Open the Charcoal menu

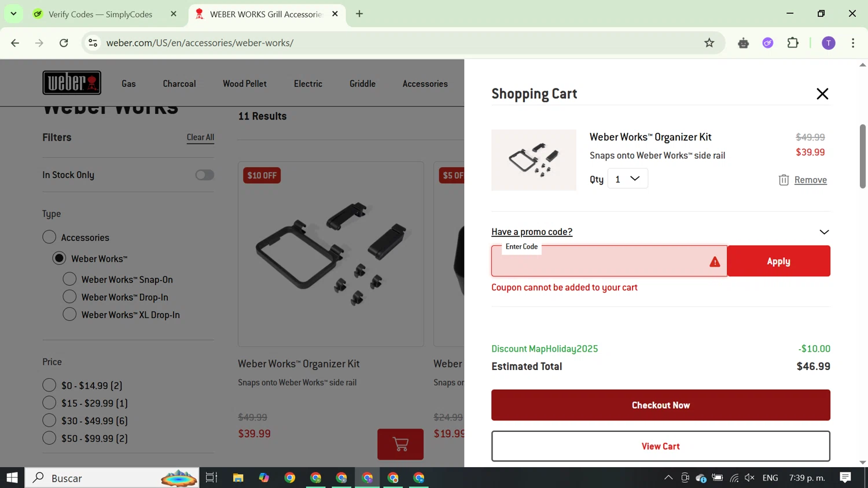pos(179,83)
